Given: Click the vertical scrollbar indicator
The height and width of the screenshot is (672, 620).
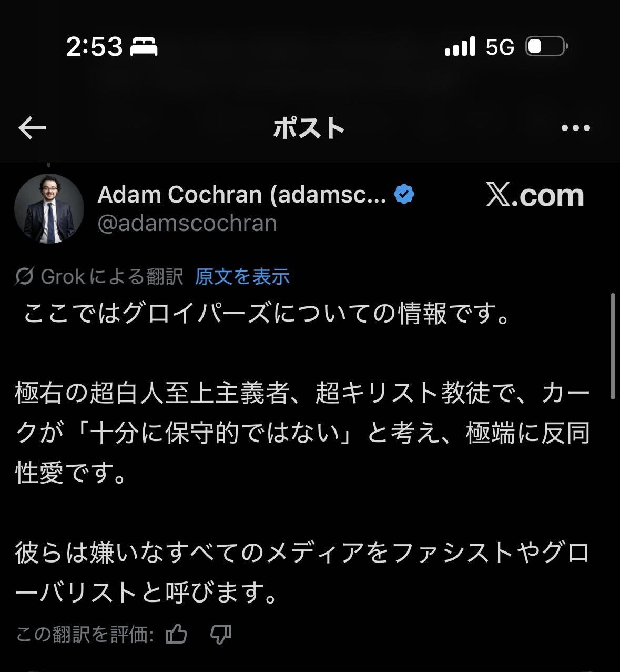Looking at the screenshot, I should [x=612, y=346].
